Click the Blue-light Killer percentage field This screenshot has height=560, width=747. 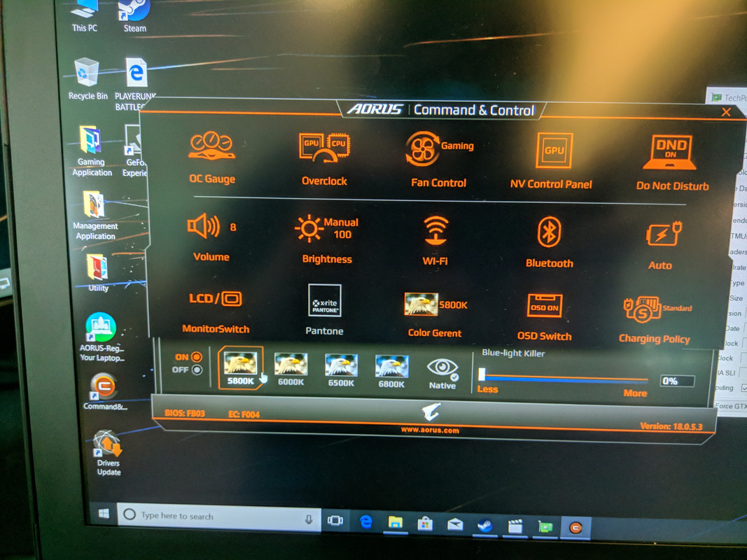pos(677,381)
